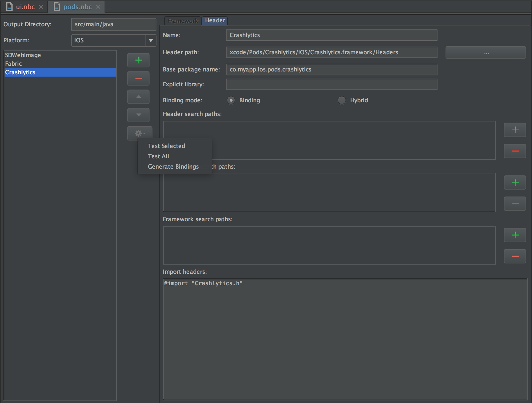Select SDWebImage in the pods list
Image resolution: width=532 pixels, height=403 pixels.
point(23,55)
